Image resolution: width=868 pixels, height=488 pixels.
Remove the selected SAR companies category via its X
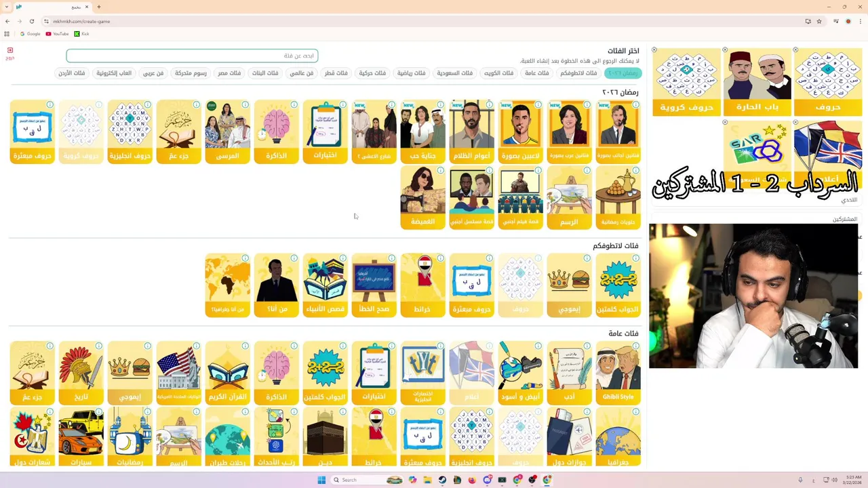[725, 123]
